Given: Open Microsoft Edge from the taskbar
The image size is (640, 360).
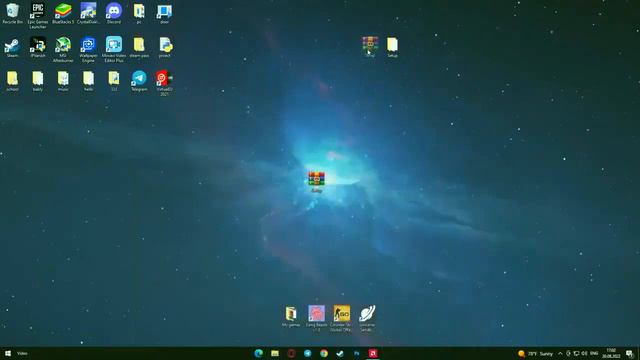Looking at the screenshot, I should [258, 353].
